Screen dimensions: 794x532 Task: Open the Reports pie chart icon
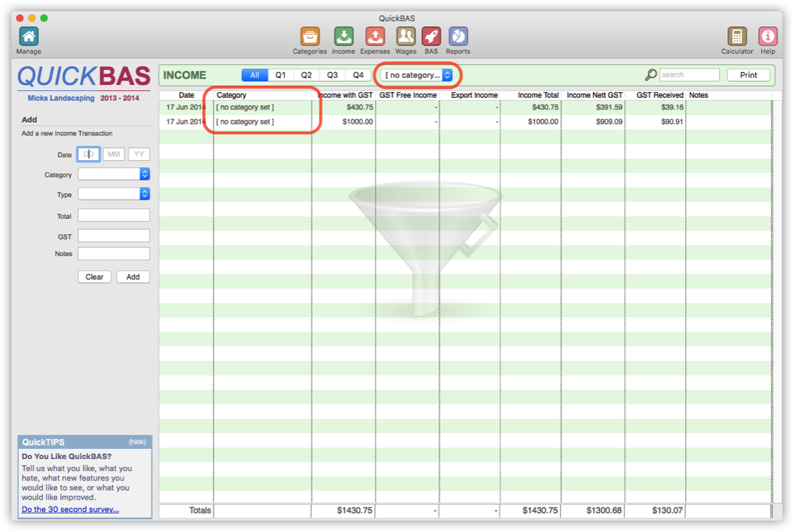459,36
